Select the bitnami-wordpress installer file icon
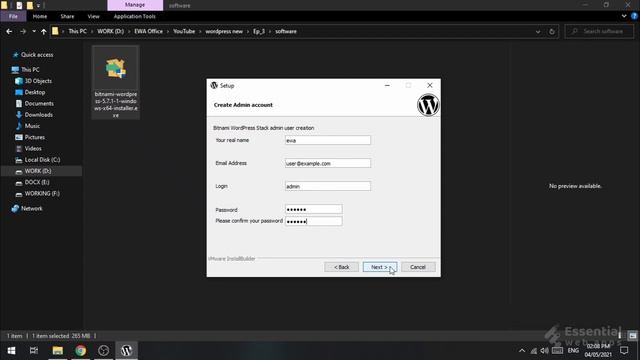The image size is (640, 360). tap(116, 82)
